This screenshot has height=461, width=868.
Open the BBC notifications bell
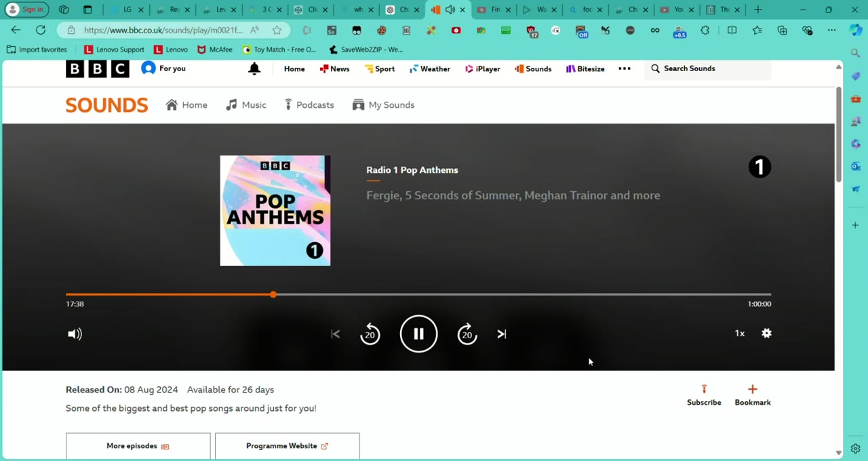point(254,68)
